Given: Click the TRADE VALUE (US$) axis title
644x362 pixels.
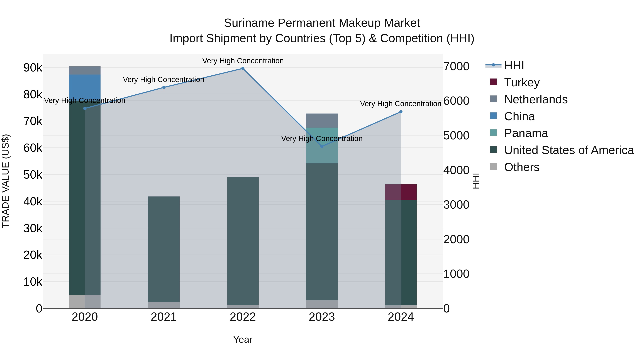Looking at the screenshot, I should pos(6,181).
